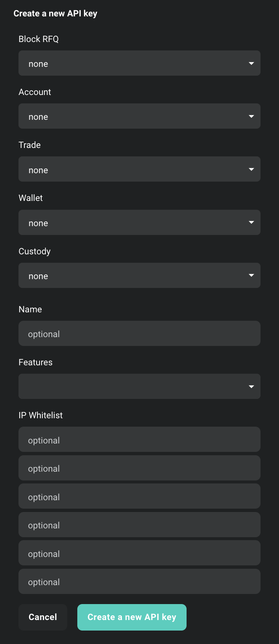
Task: Click the chevron on the Custody dropdown
Action: tap(251, 275)
